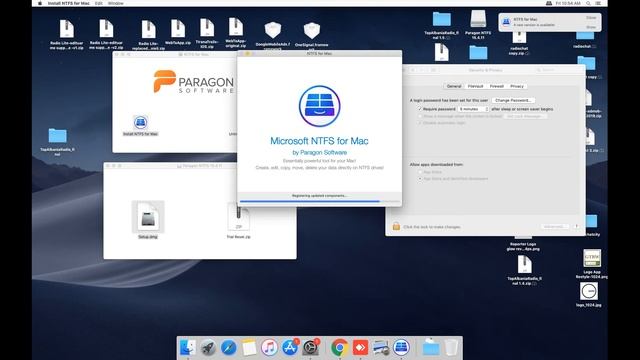Open NTFS for Mac icon in Dock
Image resolution: width=640 pixels, height=360 pixels.
point(401,348)
